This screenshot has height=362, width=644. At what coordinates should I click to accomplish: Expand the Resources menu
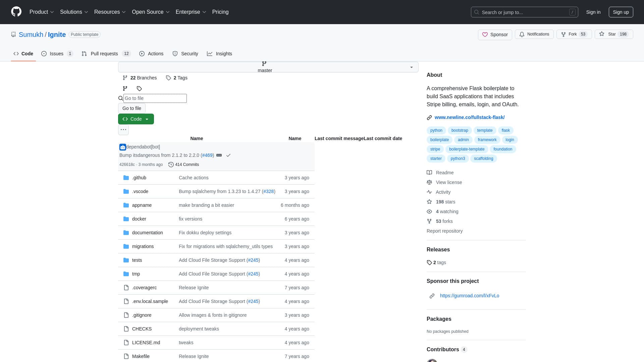pyautogui.click(x=110, y=12)
